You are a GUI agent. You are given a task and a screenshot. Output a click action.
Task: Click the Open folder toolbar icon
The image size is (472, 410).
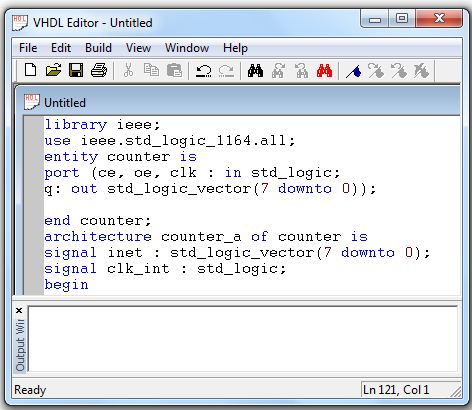point(53,70)
